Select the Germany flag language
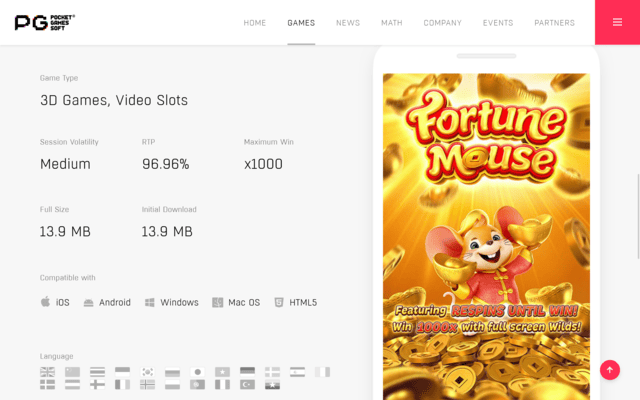 tap(247, 372)
